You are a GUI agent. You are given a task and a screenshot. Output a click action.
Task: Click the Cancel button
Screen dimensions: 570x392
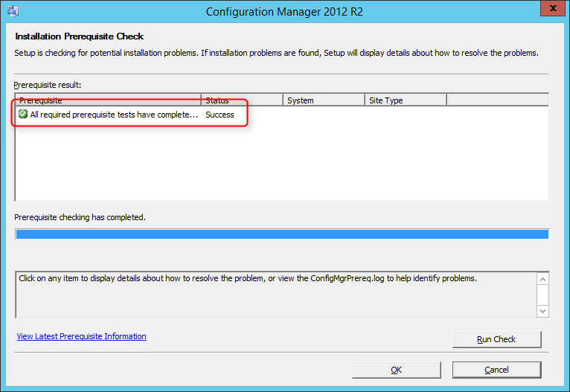point(496,370)
